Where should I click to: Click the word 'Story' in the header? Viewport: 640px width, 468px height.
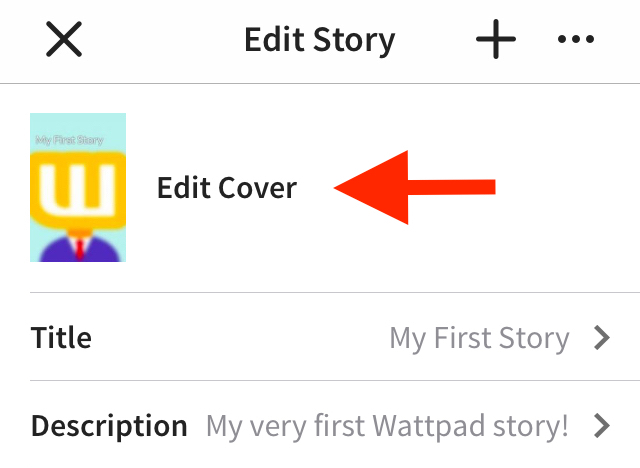point(354,40)
